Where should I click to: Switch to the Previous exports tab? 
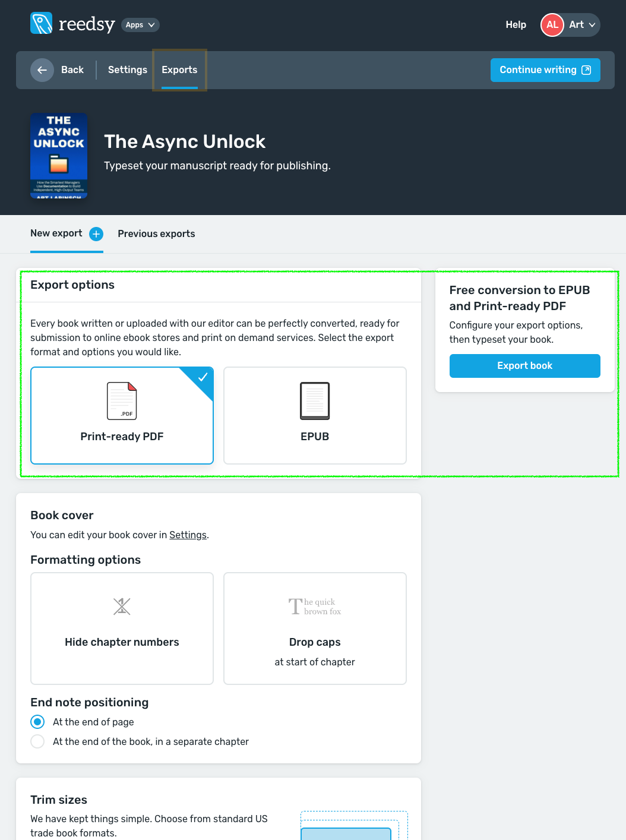[x=156, y=234]
